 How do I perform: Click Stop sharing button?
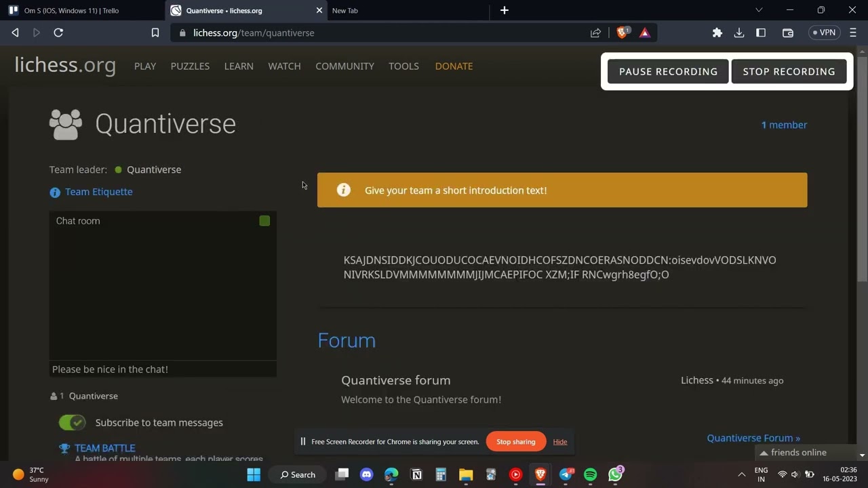516,441
